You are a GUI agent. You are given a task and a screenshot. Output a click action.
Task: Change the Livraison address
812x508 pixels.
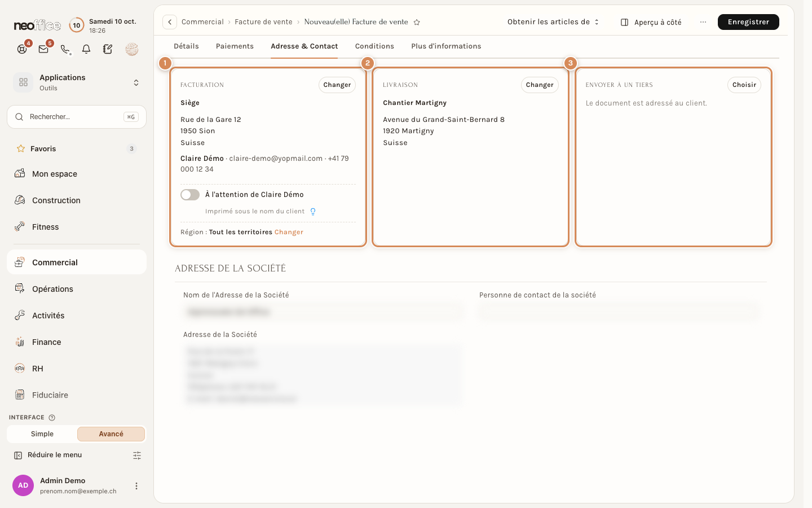pos(540,85)
